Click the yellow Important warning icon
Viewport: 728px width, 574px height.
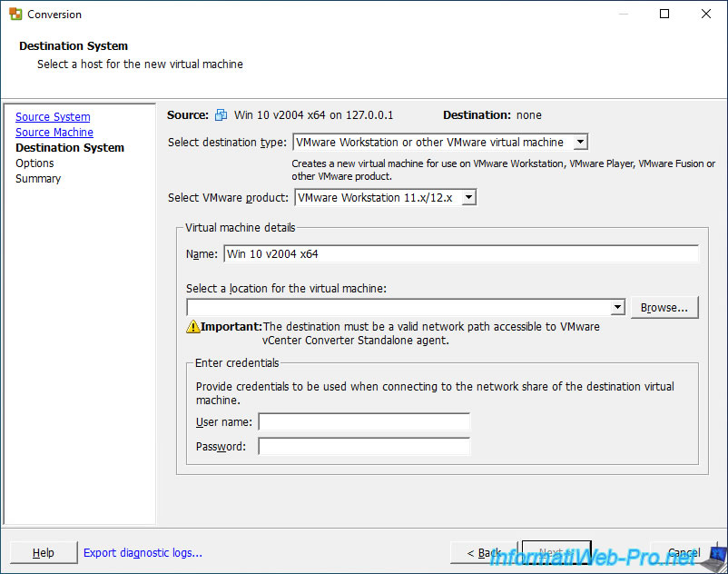click(x=192, y=327)
